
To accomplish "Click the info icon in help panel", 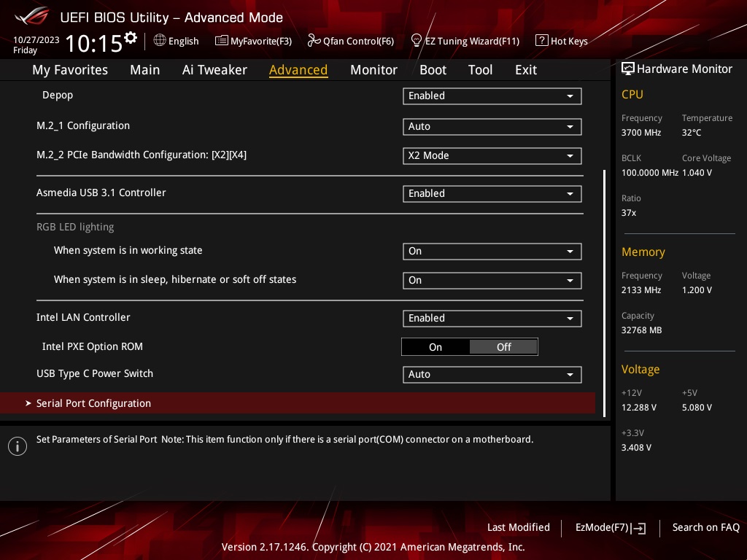I will (18, 446).
